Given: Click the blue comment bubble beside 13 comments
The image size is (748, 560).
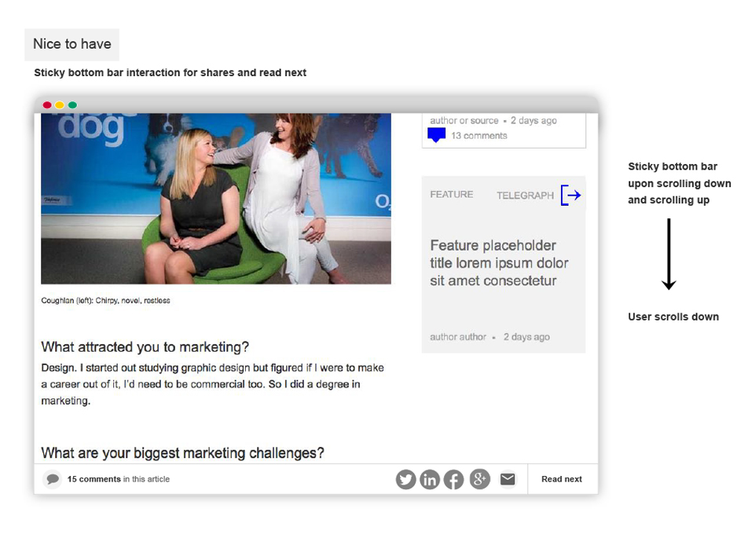Looking at the screenshot, I should (436, 135).
